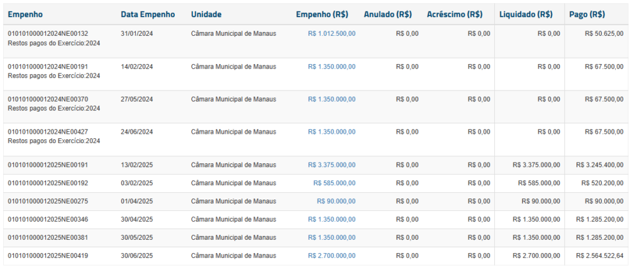Click the Pago (R$) column header
The width and height of the screenshot is (644, 275).
[587, 14]
